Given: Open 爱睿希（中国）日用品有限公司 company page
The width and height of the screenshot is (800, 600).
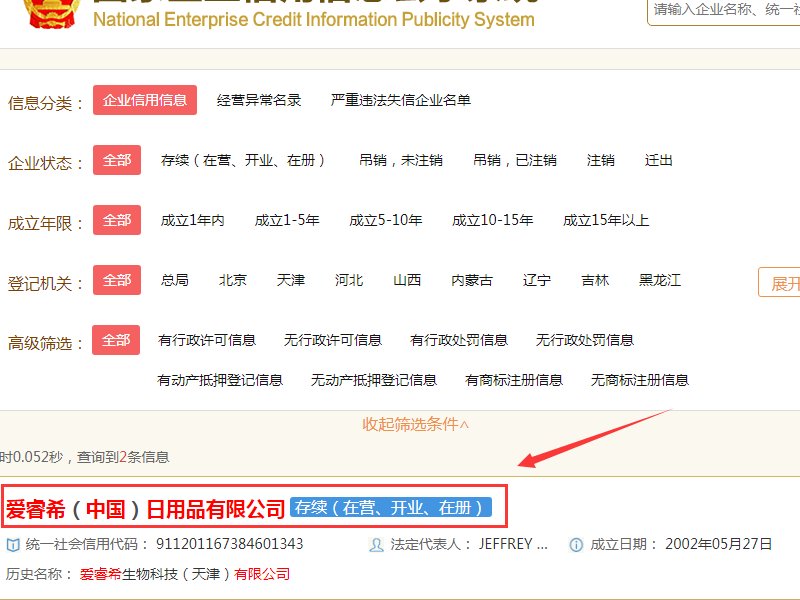Looking at the screenshot, I should click(x=145, y=507).
